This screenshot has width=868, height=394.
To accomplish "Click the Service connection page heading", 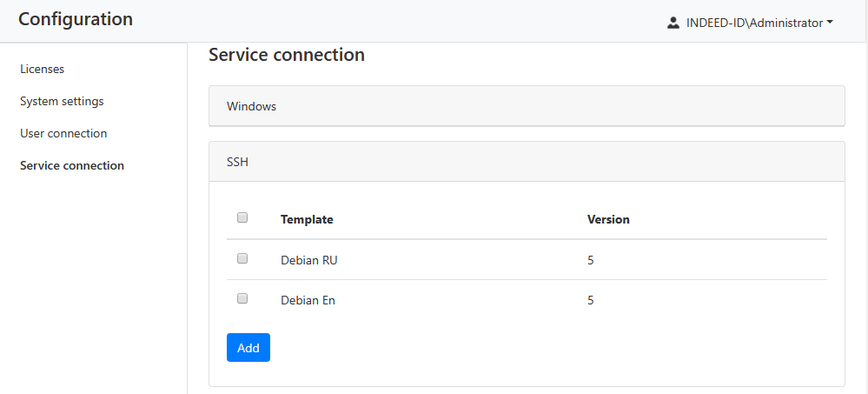I will coord(287,55).
